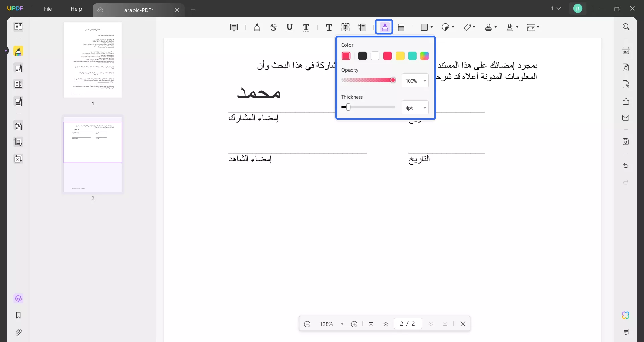Select the Add Text tool
The width and height of the screenshot is (644, 342).
329,27
